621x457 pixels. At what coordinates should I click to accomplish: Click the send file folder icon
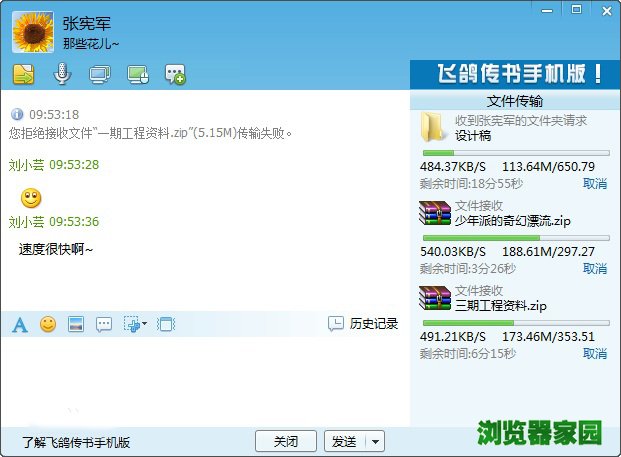[x=23, y=73]
